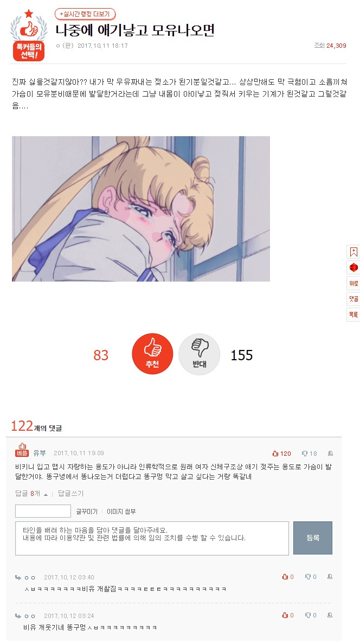Collapse the 답글 8개 replies list
Image resolution: width=360 pixels, height=644 pixels.
(x=31, y=493)
